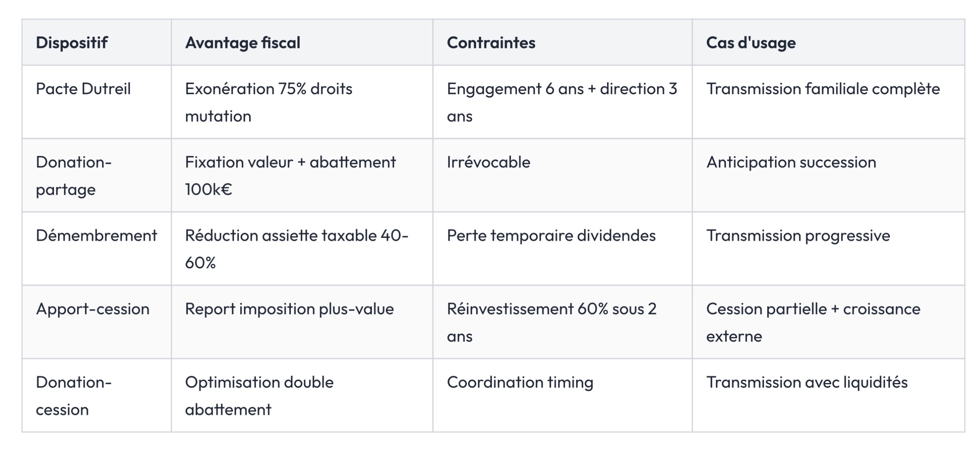The width and height of the screenshot is (980, 451).
Task: Click the Contraintes column header
Action: coord(562,42)
